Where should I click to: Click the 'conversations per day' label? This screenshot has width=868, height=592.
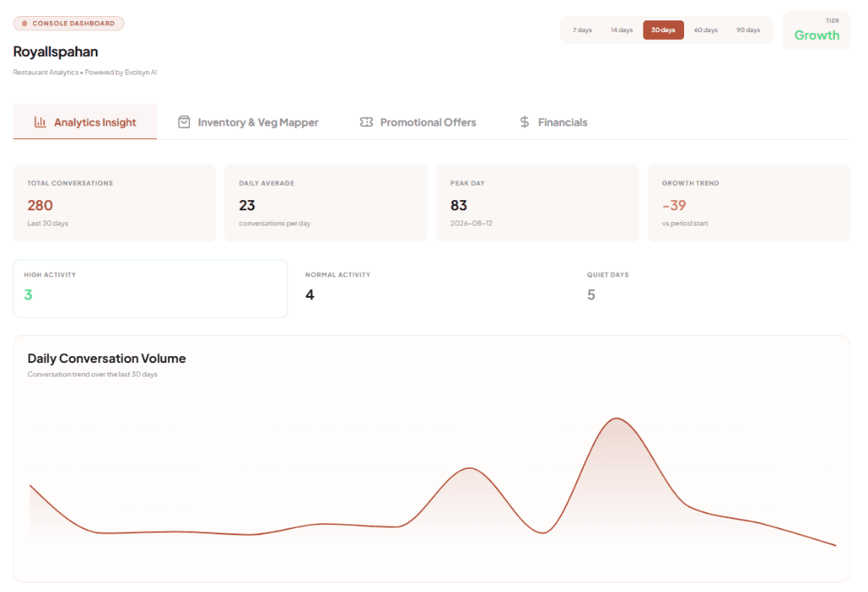[275, 223]
